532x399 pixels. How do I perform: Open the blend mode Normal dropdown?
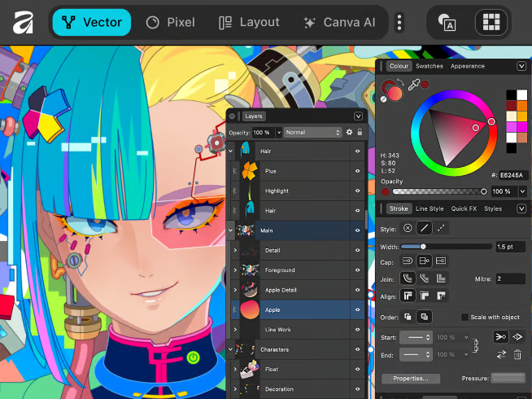312,132
